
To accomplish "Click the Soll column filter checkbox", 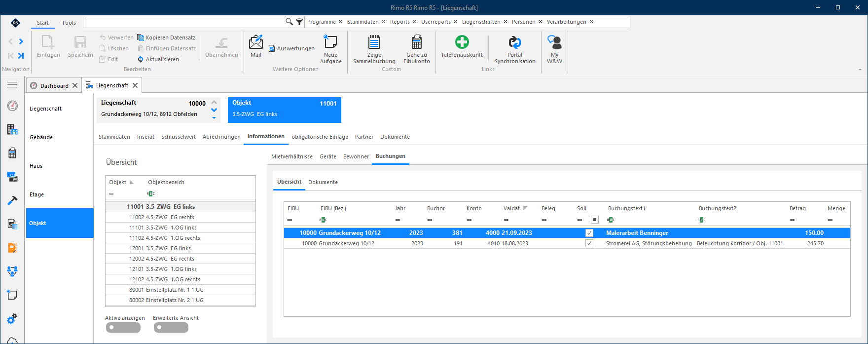I will point(595,220).
